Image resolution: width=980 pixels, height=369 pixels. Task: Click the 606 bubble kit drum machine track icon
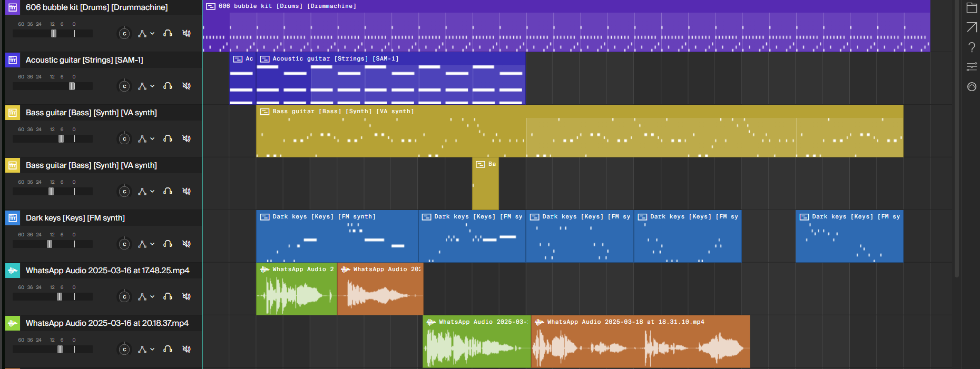13,7
